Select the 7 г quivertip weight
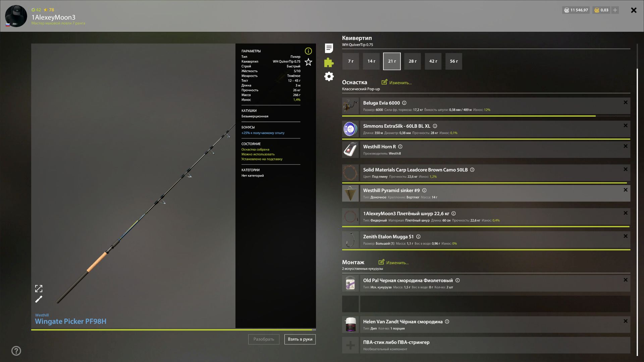 pos(350,61)
